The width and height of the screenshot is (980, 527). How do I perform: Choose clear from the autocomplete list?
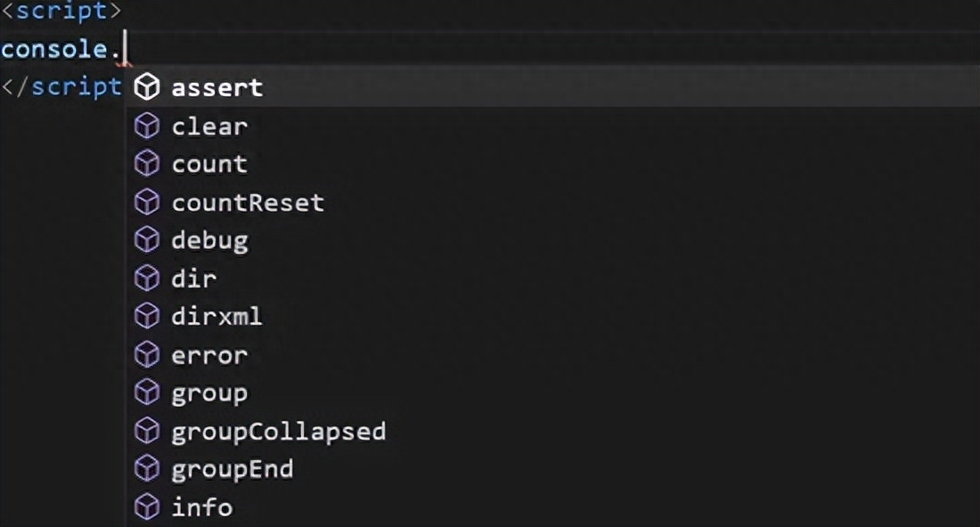pyautogui.click(x=553, y=126)
